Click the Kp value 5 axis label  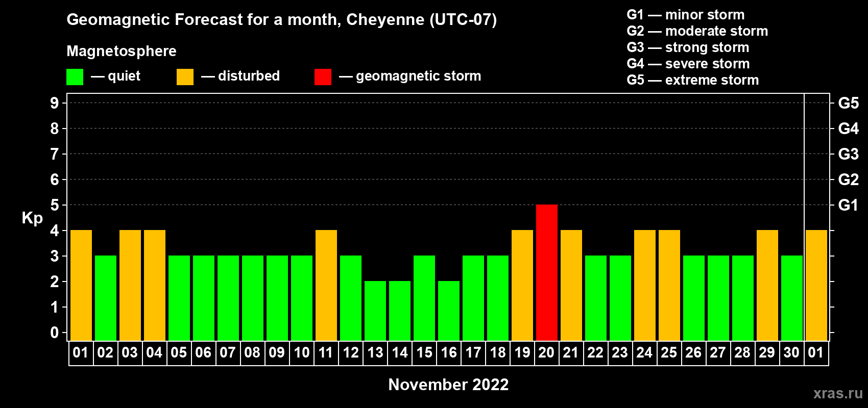[x=55, y=205]
